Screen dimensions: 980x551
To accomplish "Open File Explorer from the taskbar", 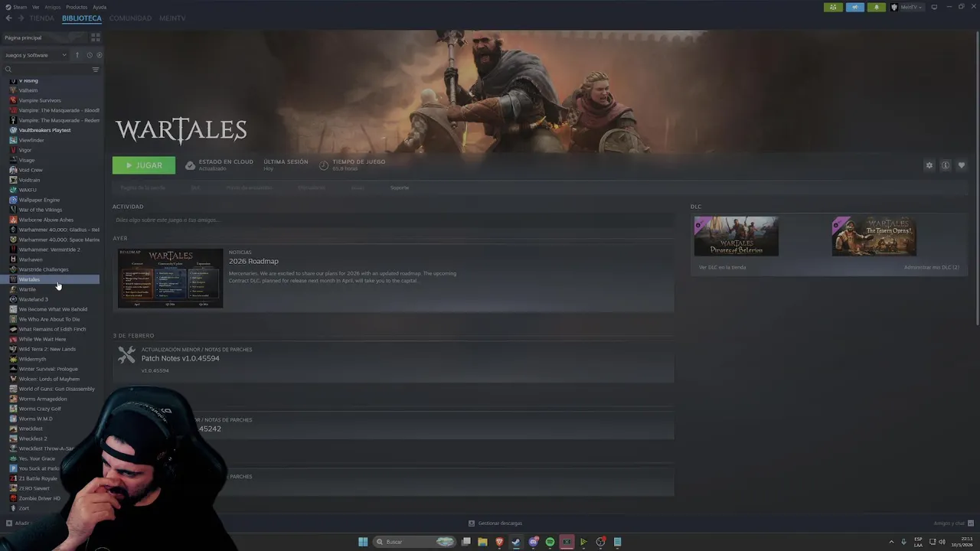I will click(482, 542).
